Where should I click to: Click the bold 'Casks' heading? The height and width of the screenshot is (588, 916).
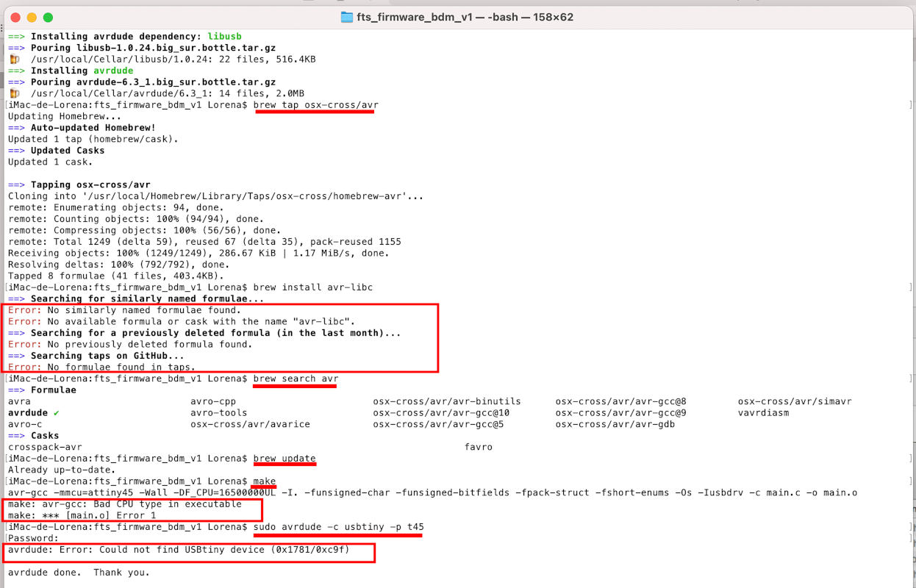(45, 436)
